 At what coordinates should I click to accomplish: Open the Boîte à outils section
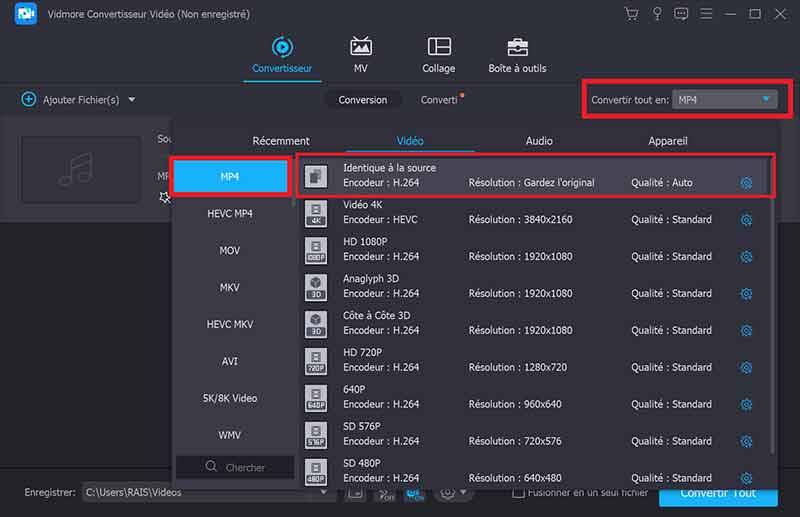(517, 56)
